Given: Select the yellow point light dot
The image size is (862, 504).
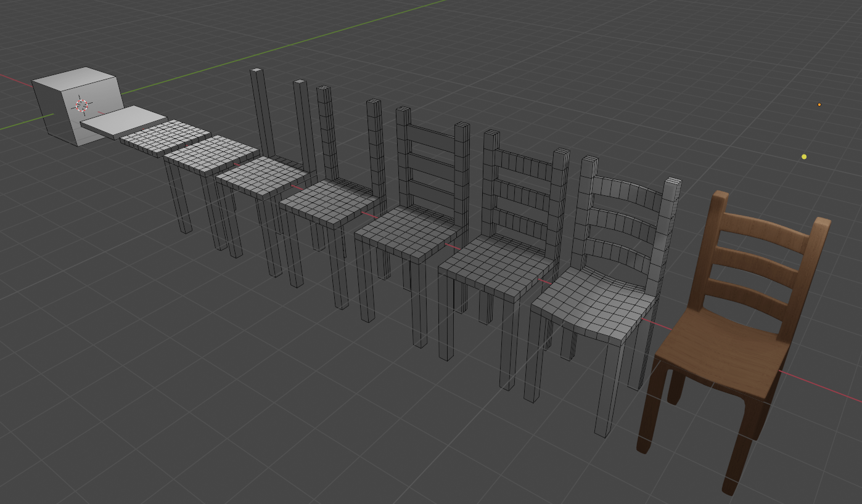Looking at the screenshot, I should point(804,156).
